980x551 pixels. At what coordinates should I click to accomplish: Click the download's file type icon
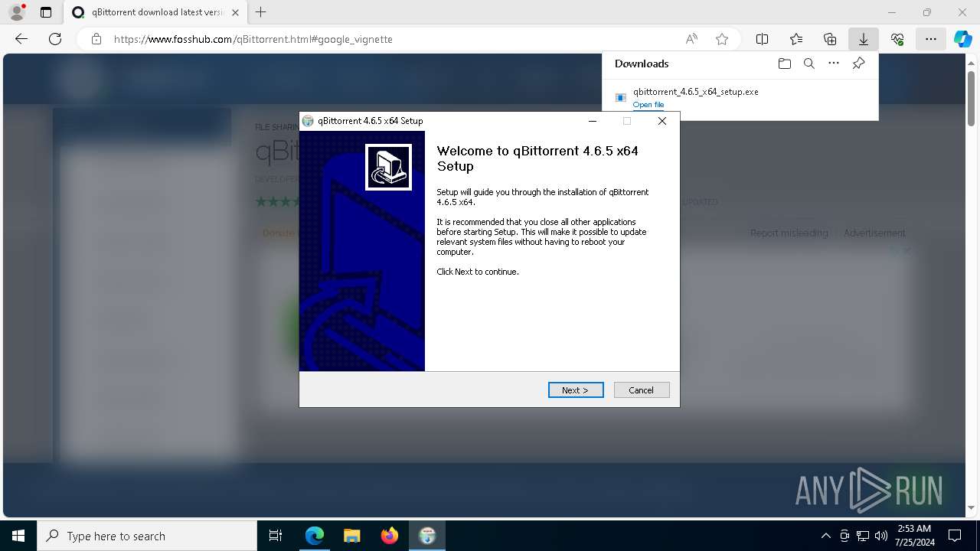(621, 97)
